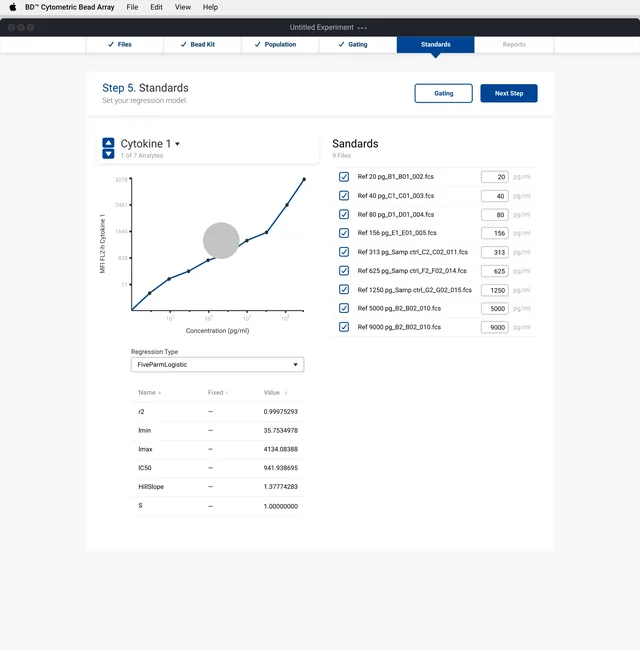The width and height of the screenshot is (640, 650).
Task: Edit the 5000 pg/ml concentration field
Action: [495, 308]
